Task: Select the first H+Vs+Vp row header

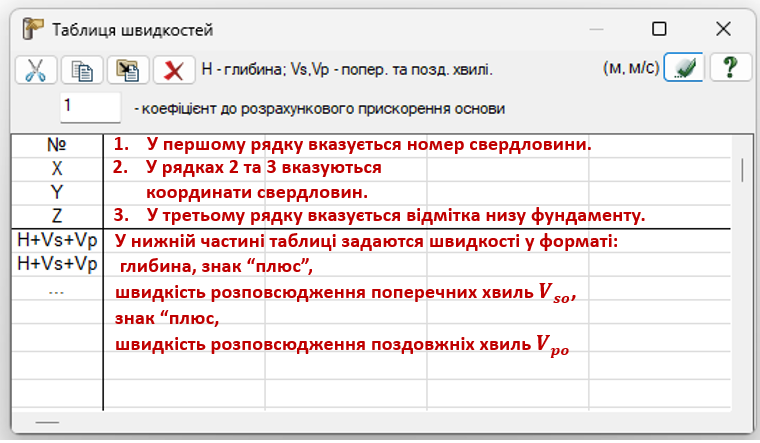Action: pyautogui.click(x=57, y=240)
